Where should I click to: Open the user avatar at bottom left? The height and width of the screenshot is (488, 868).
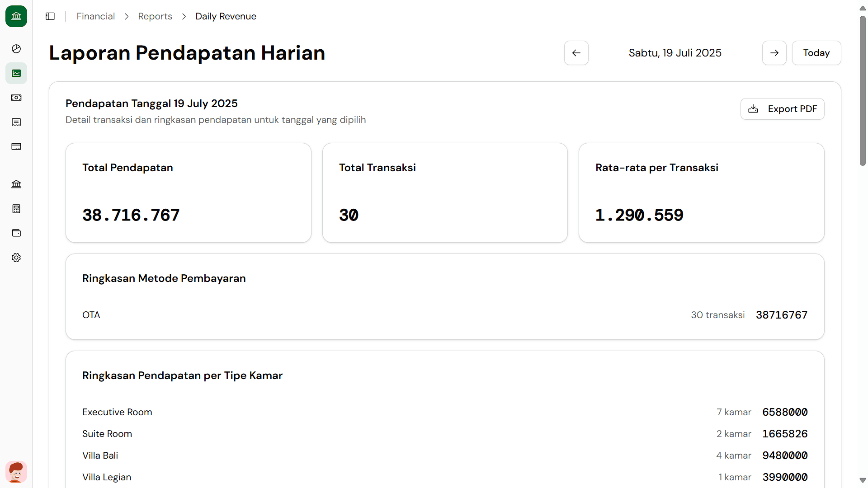coord(16,472)
